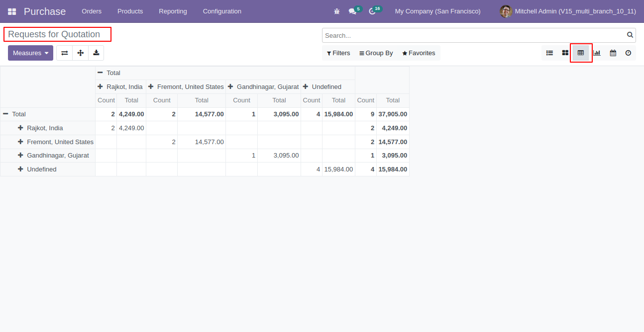Click Undefined row cell 15,984.00 under Undefined column

(338, 169)
